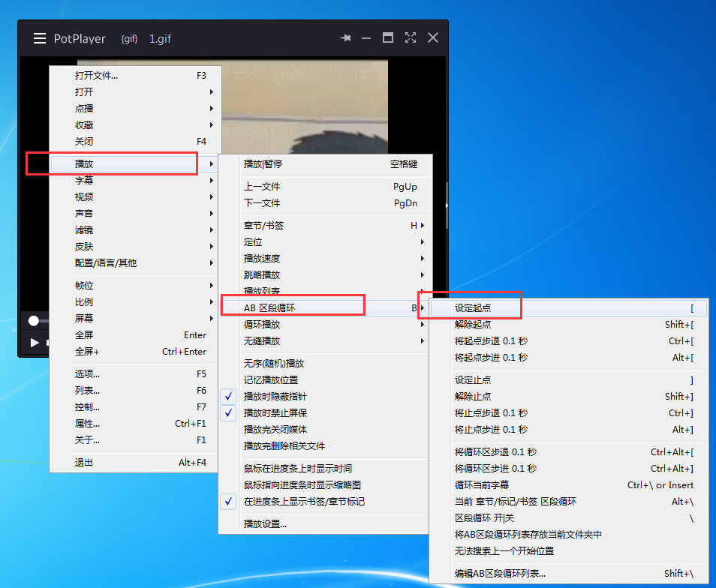Maximize the PotPlayer window

point(388,37)
